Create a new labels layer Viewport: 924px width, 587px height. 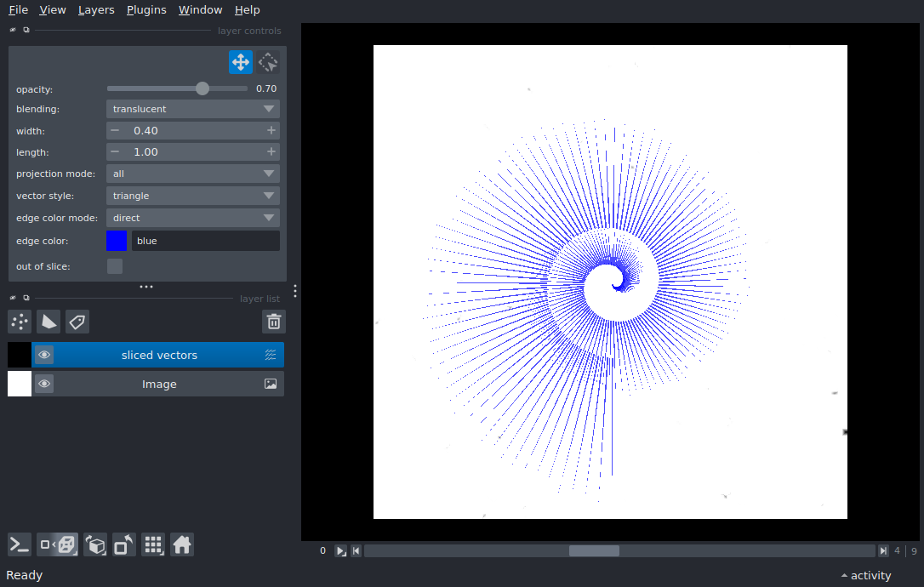(77, 322)
